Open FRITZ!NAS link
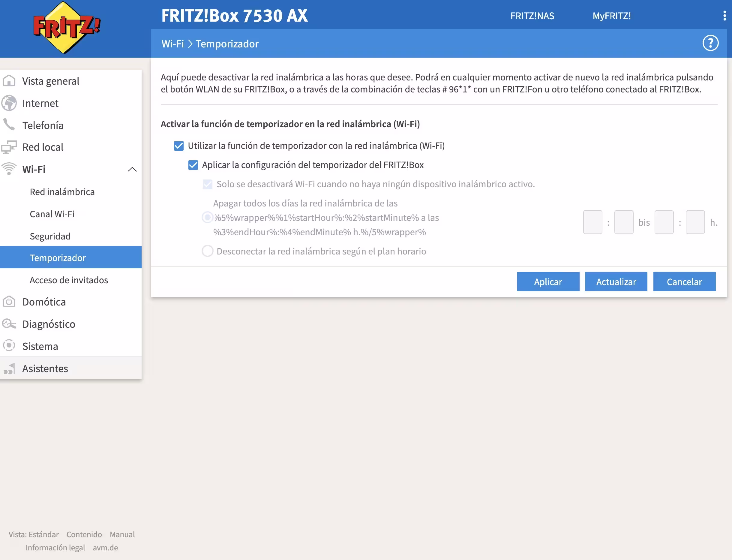 coord(532,16)
